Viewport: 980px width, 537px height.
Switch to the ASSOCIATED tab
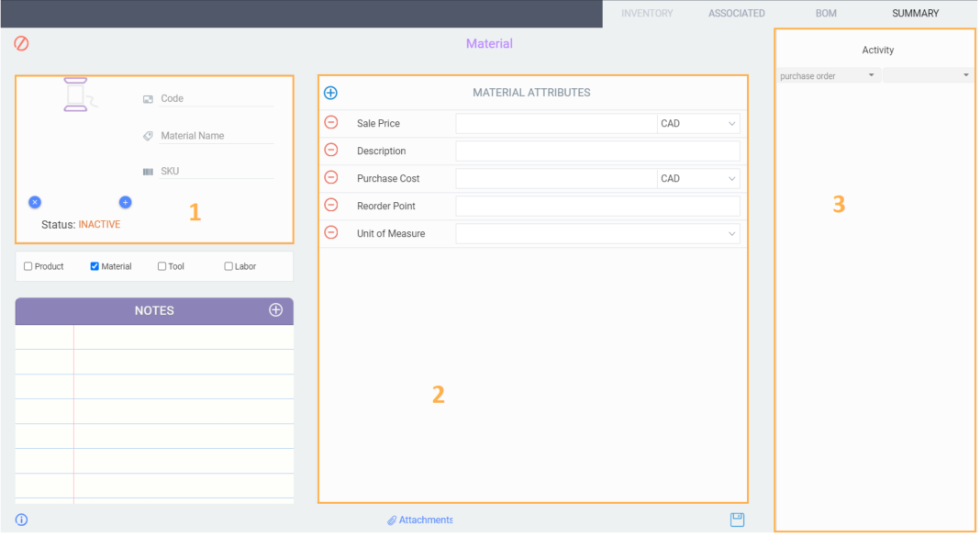click(x=736, y=13)
